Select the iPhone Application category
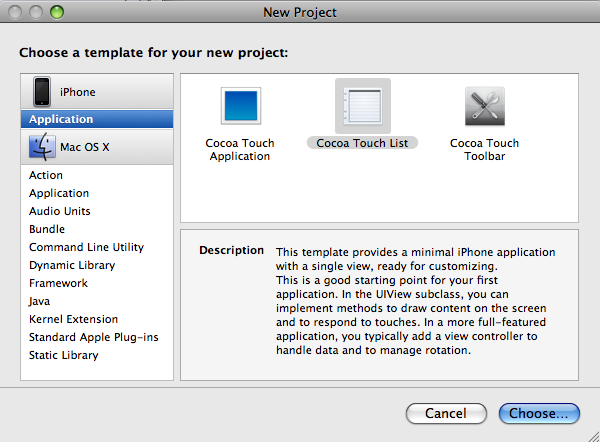The width and height of the screenshot is (600, 442). tap(97, 119)
